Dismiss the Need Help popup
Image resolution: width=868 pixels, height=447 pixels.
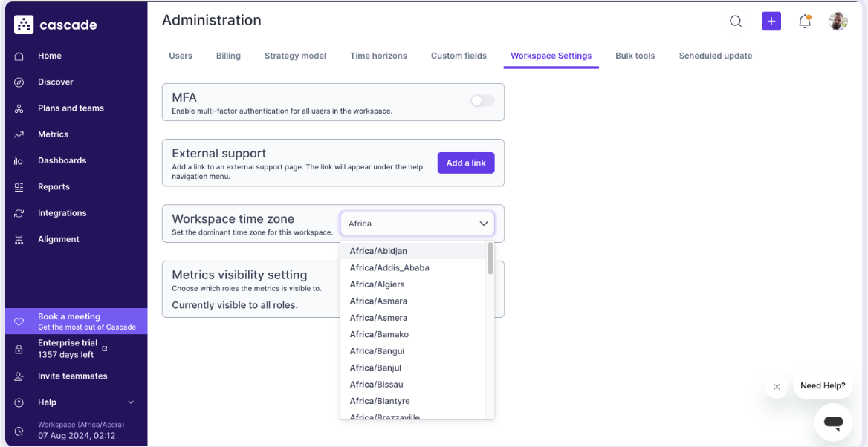(777, 387)
